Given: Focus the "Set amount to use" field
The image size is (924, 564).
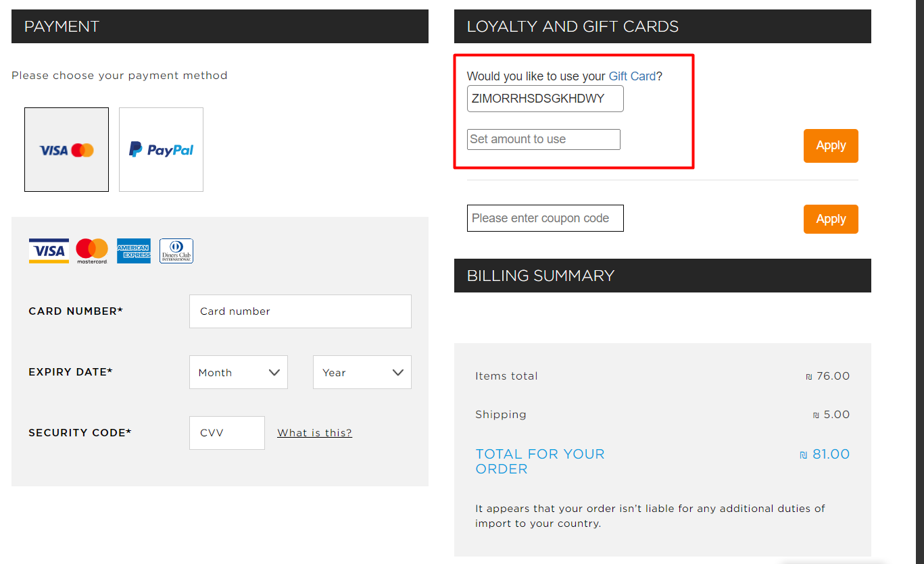Looking at the screenshot, I should (x=543, y=139).
